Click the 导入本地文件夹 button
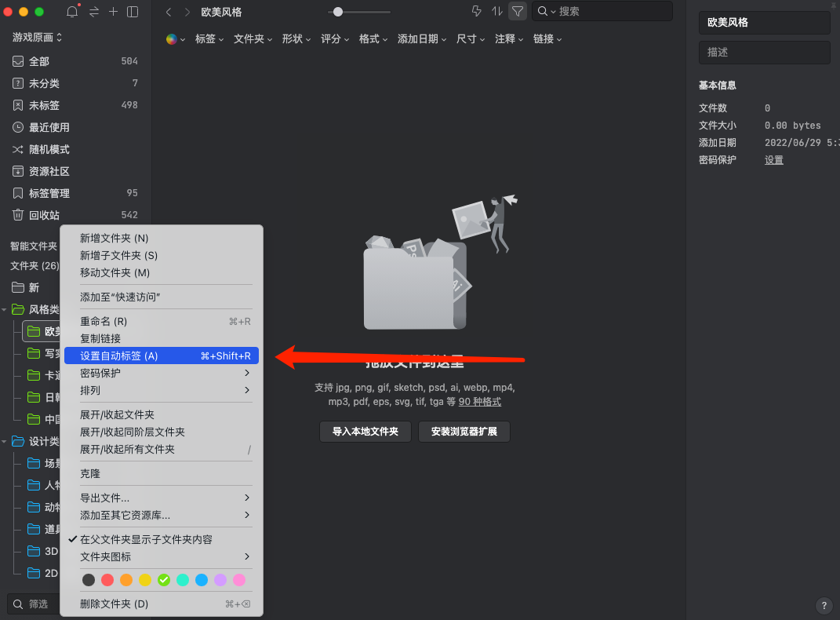Screen dimensions: 840x620 click(x=365, y=431)
